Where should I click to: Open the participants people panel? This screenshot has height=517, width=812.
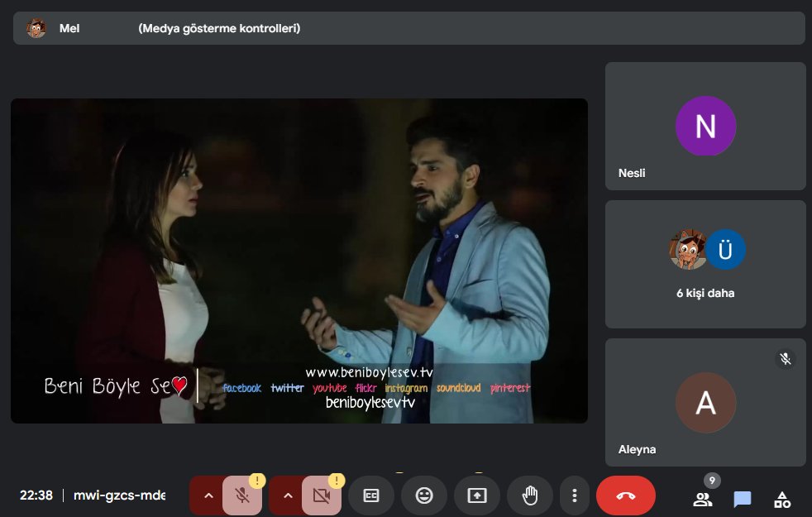click(x=702, y=500)
